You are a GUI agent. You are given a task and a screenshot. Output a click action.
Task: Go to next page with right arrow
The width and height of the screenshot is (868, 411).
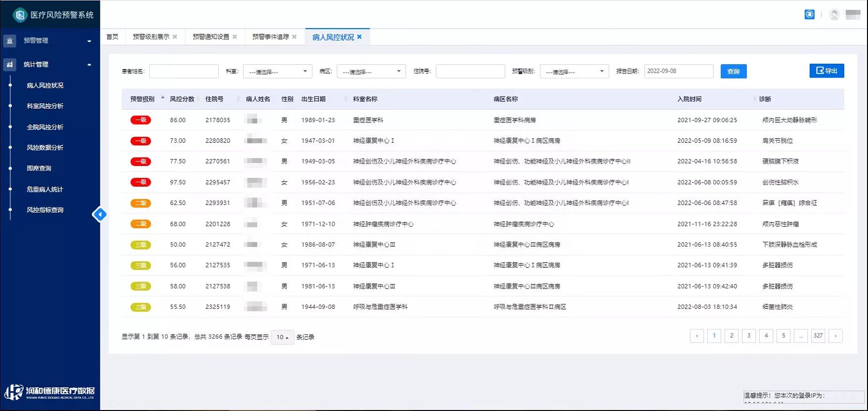click(835, 336)
